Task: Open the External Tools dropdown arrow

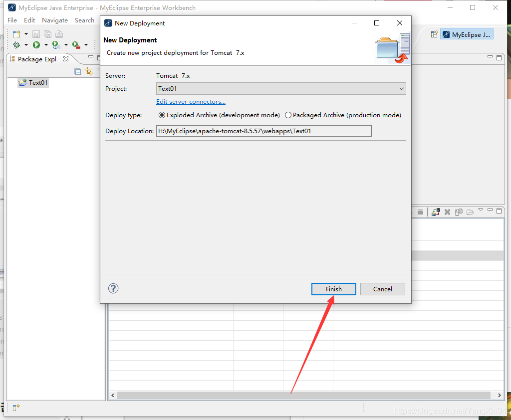Action: click(86, 44)
